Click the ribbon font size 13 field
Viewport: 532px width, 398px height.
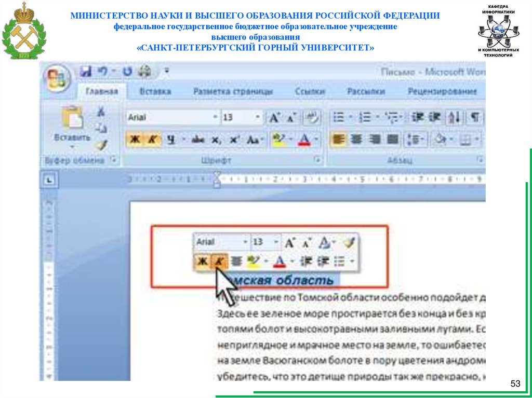tap(237, 118)
